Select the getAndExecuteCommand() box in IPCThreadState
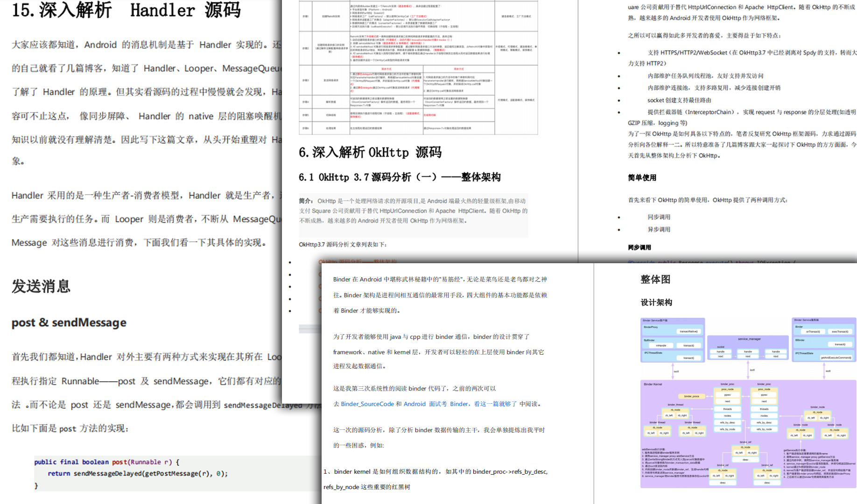This screenshot has height=504, width=857. [x=836, y=358]
